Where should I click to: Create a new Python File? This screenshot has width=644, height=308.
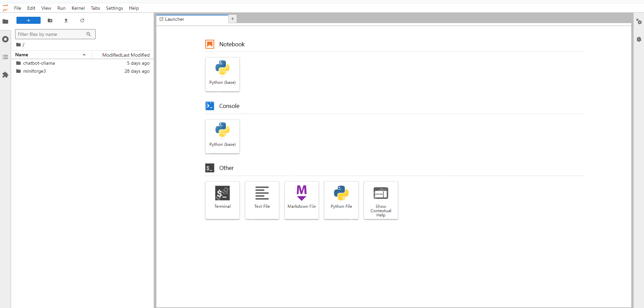341,200
